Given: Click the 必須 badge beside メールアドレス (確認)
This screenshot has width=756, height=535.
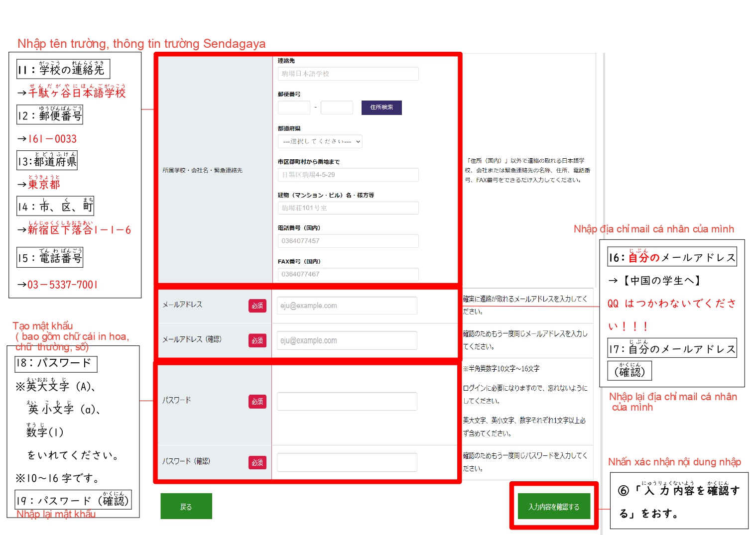Looking at the screenshot, I should point(257,340).
